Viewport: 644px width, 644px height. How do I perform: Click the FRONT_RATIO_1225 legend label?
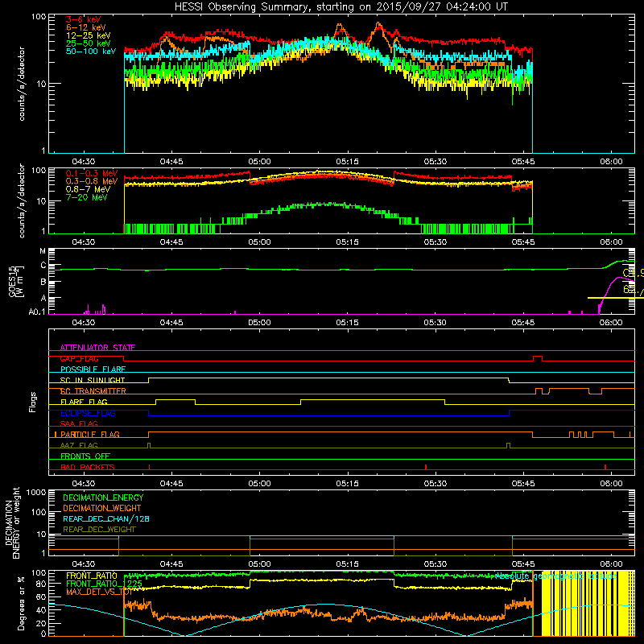tap(104, 584)
